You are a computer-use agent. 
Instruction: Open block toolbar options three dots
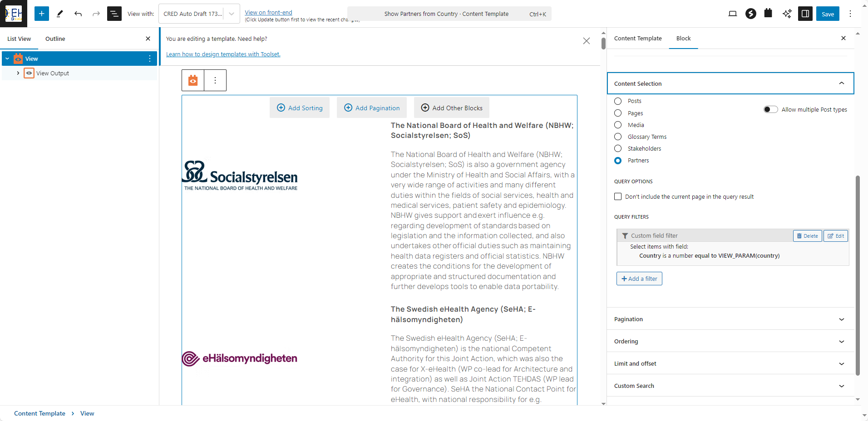tap(215, 80)
